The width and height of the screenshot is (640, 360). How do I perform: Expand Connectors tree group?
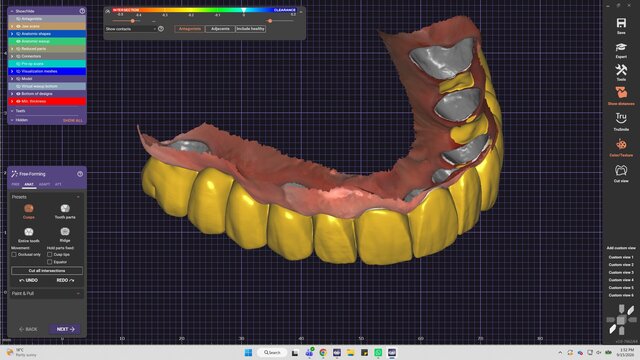tap(12, 56)
